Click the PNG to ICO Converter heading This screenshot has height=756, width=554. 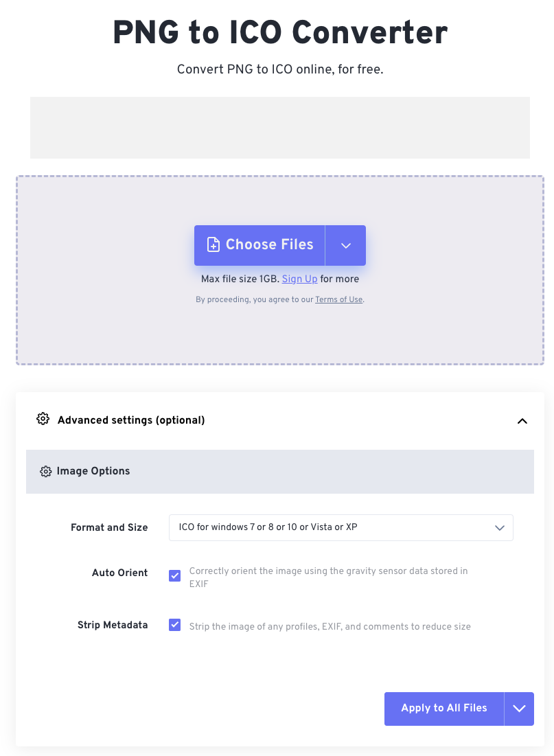pyautogui.click(x=279, y=32)
